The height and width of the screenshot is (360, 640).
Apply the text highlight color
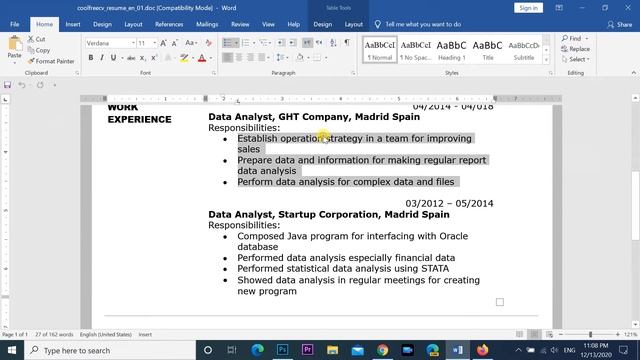(x=184, y=58)
